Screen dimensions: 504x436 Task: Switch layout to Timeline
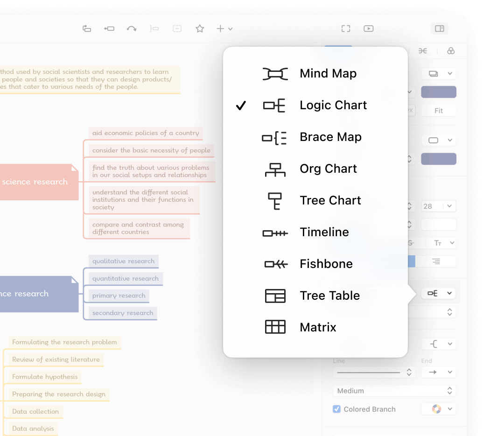pos(324,232)
